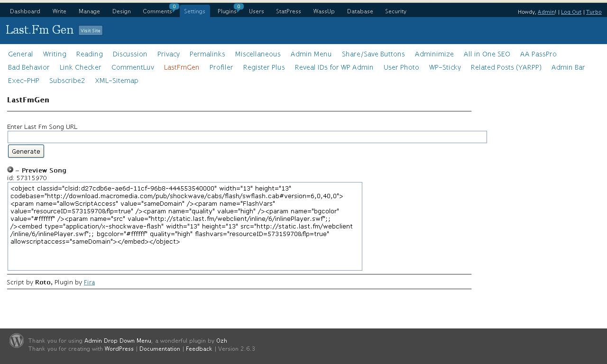
Task: Open the Settings menu
Action: [x=194, y=11]
